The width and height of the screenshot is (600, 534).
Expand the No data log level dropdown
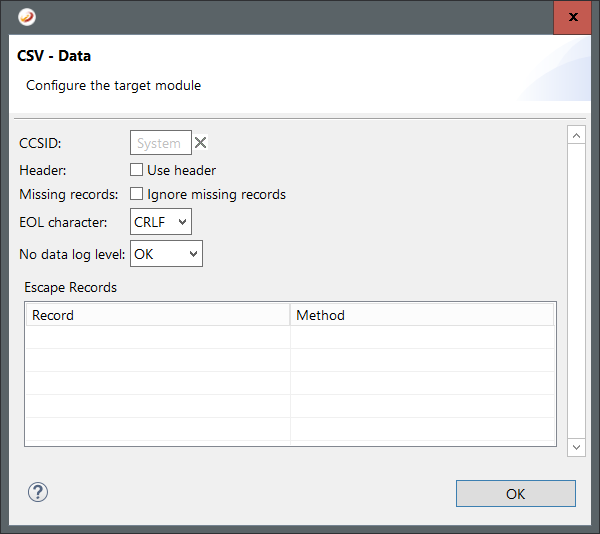[x=166, y=254]
